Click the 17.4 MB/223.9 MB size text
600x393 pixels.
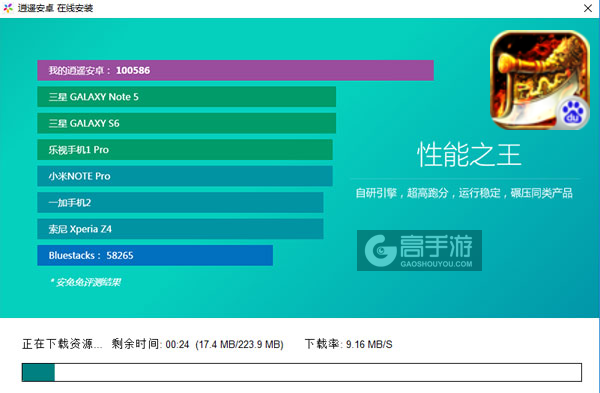240,344
